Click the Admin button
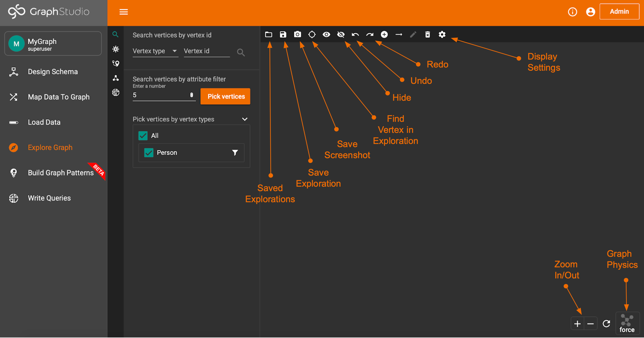 coord(619,12)
